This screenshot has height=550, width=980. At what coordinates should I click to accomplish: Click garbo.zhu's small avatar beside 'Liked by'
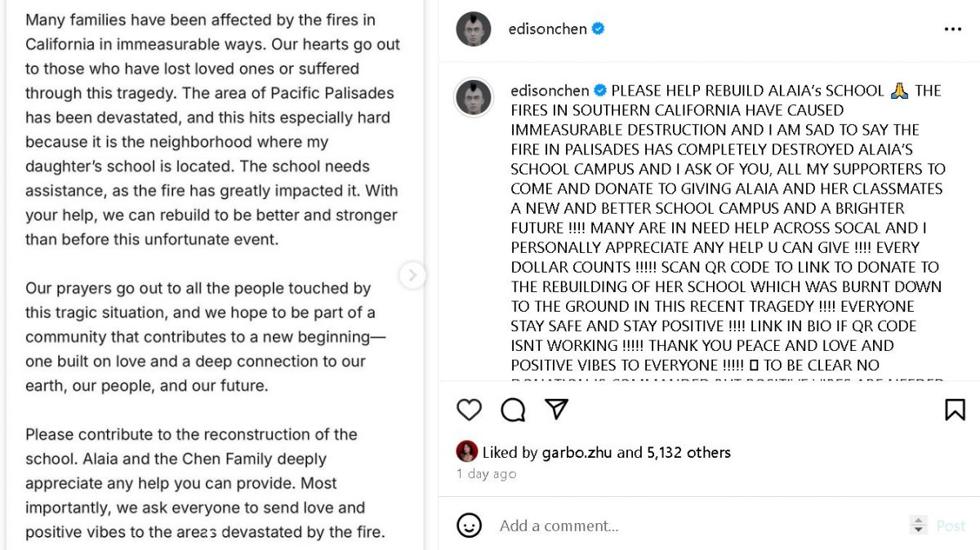tap(467, 451)
